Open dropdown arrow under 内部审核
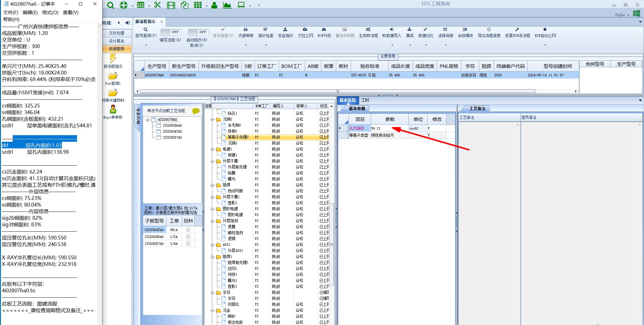This screenshot has width=644, height=325. click(246, 45)
